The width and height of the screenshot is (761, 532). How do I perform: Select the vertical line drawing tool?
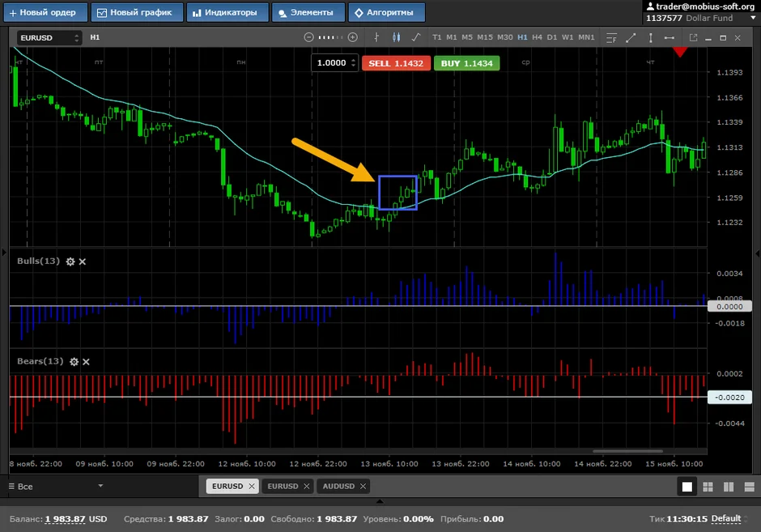point(650,38)
